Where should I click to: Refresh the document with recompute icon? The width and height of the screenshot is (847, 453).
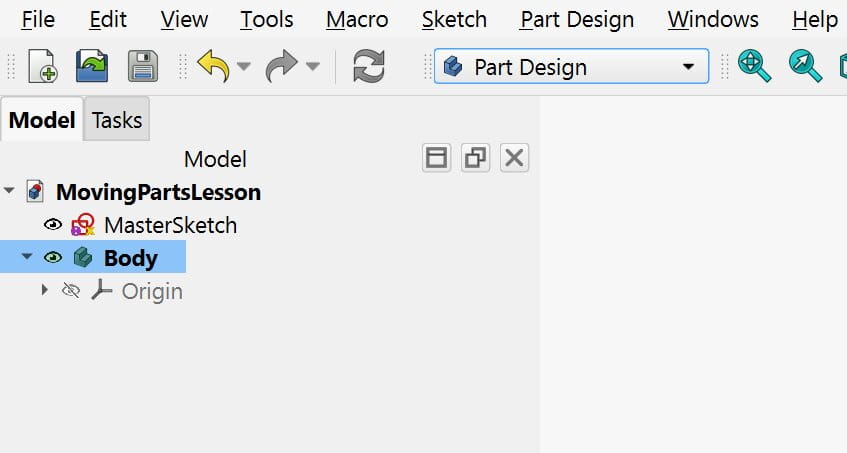coord(369,67)
